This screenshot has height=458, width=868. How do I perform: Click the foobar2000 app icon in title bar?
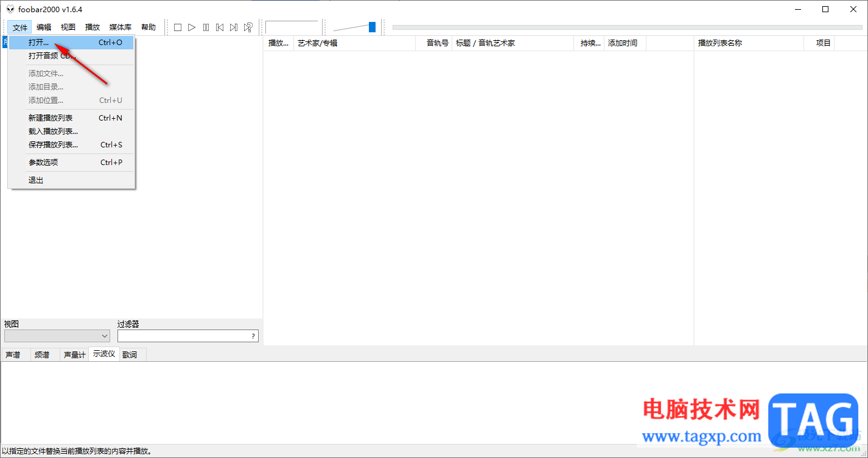10,9
